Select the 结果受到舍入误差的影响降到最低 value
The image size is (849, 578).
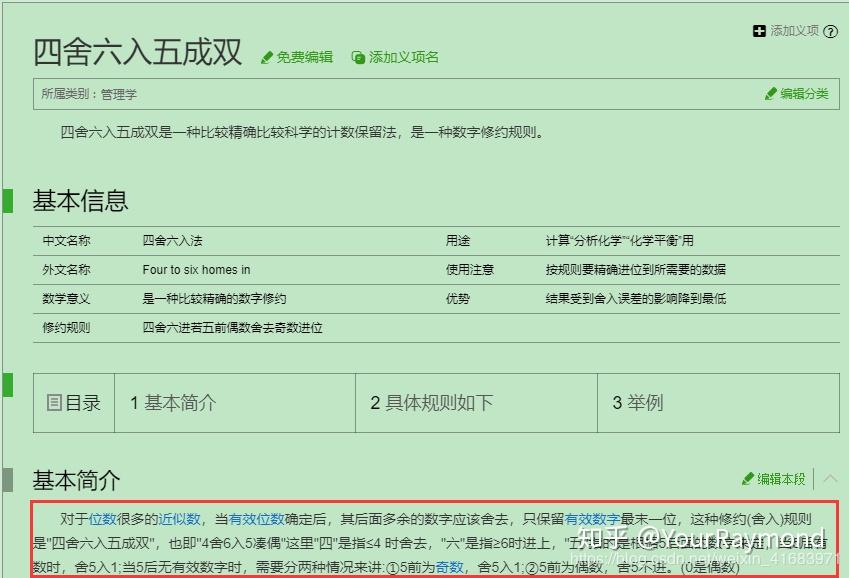click(x=636, y=298)
